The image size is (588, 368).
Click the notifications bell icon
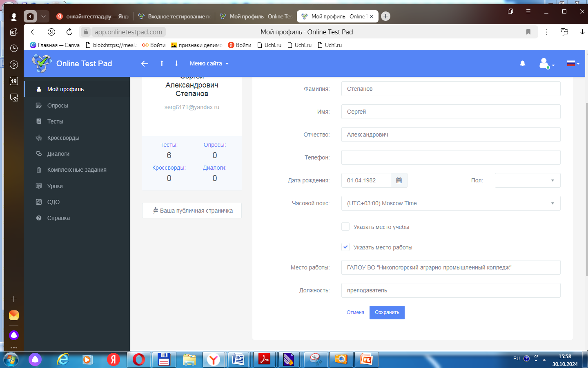pos(522,63)
